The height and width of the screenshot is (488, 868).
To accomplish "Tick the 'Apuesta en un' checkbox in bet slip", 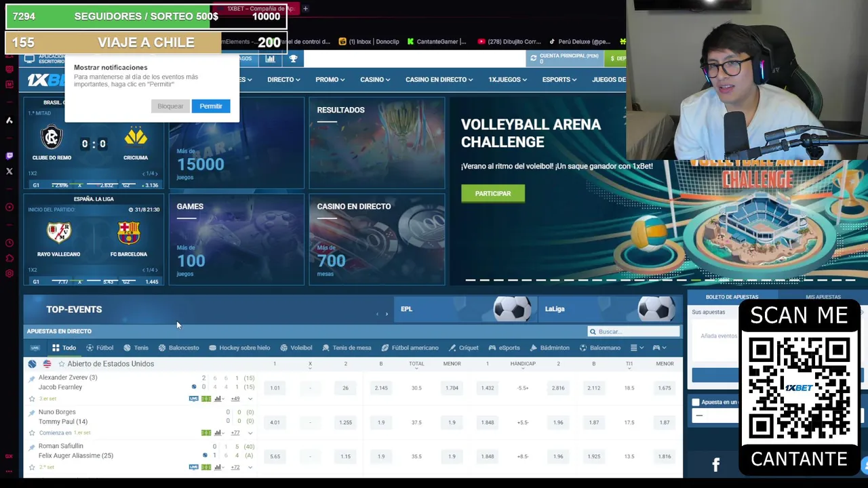I will point(696,403).
